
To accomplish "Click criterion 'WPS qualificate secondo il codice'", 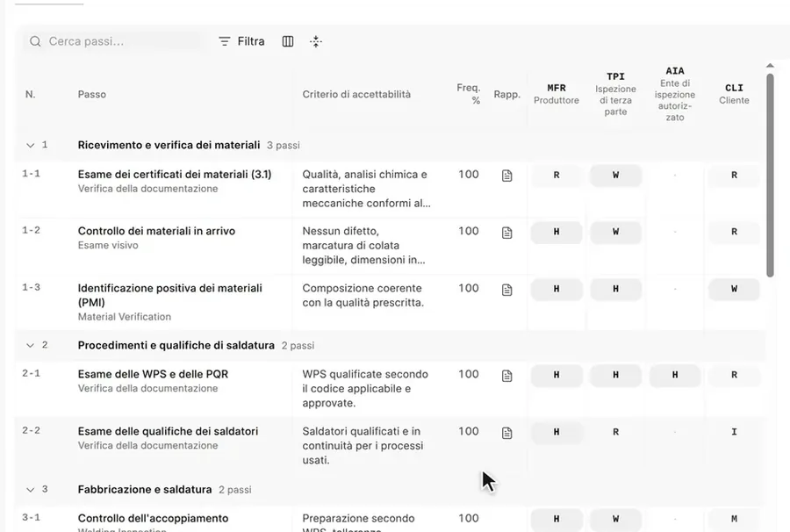I will point(365,388).
